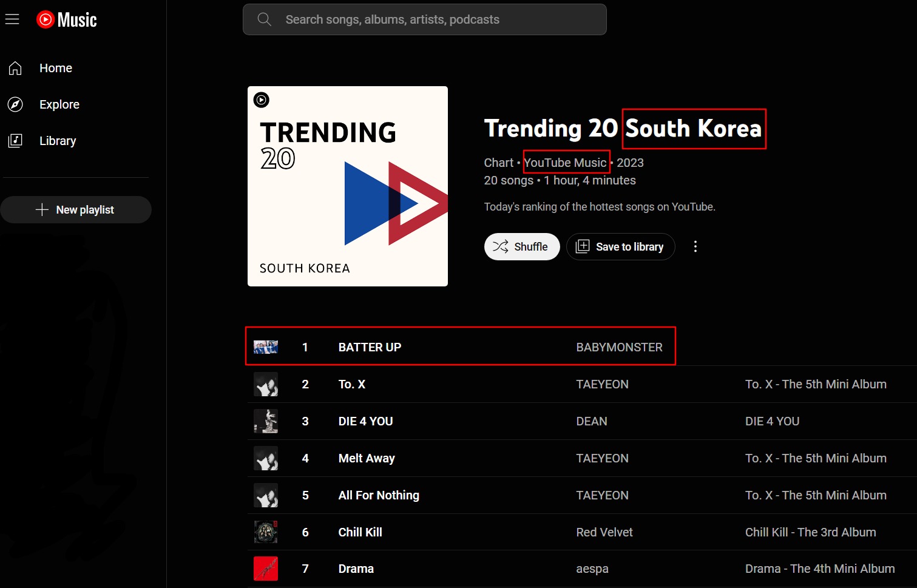
Task: Shuffle the Trending 20 playlist
Action: point(522,246)
